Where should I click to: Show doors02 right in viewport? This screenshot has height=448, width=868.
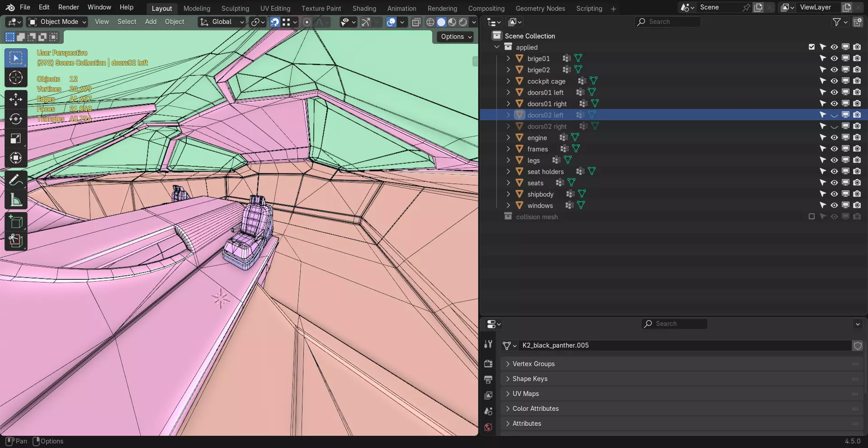click(834, 126)
